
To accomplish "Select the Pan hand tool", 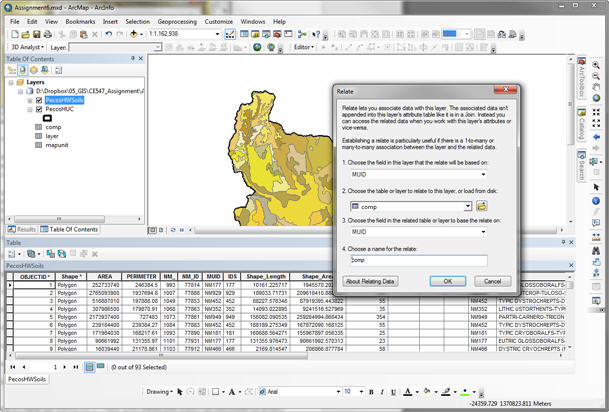I will pyautogui.click(x=596, y=87).
